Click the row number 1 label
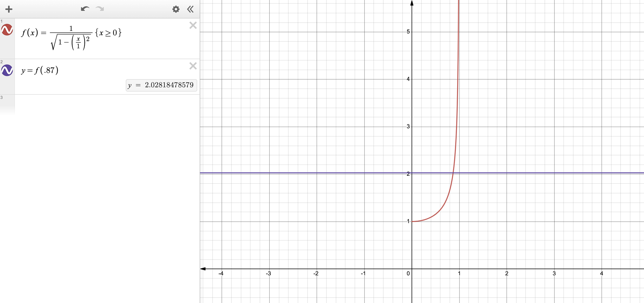Screen dimensions: 644x303 pyautogui.click(x=2, y=21)
